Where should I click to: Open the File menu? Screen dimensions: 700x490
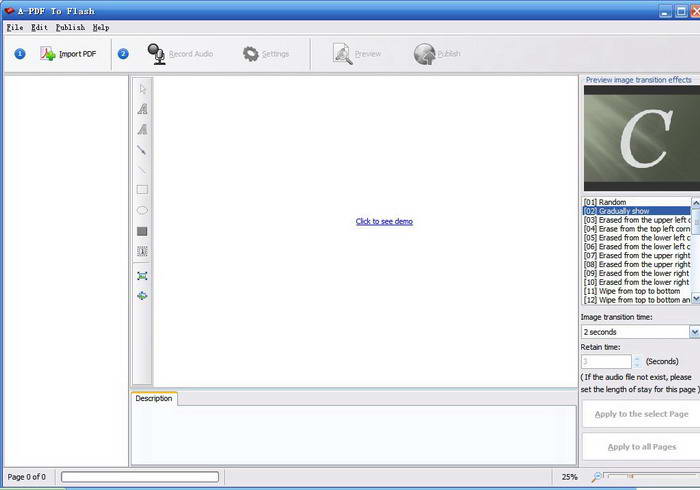tap(14, 28)
